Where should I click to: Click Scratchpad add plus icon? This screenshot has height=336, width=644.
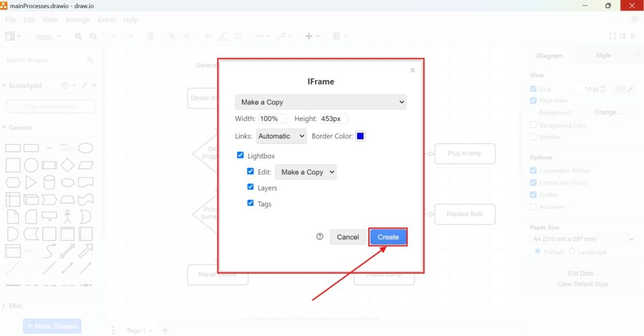point(74,86)
